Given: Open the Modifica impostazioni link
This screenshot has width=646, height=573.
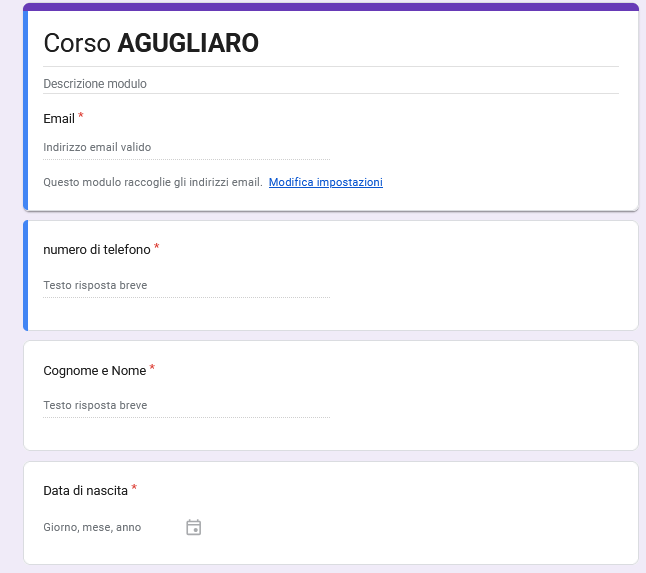Looking at the screenshot, I should click(325, 182).
